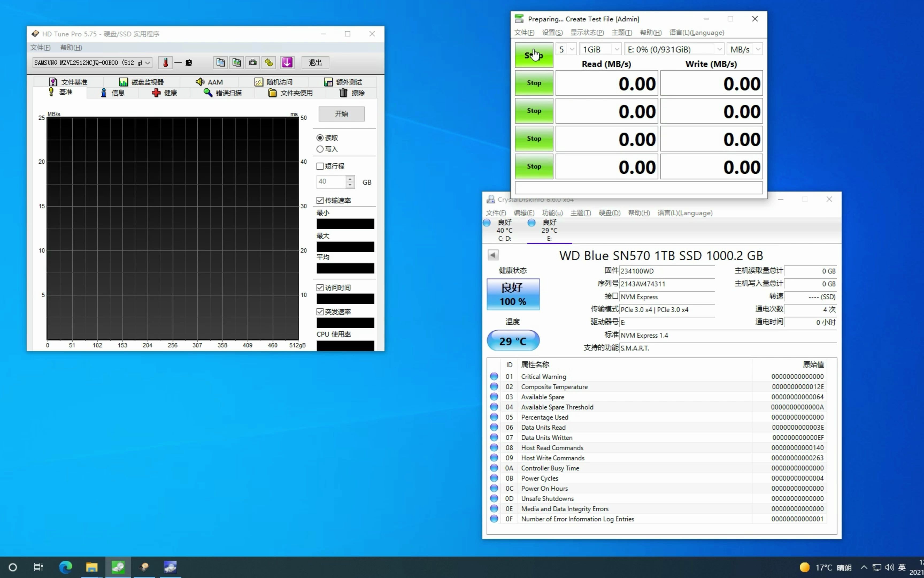Viewport: 924px width, 578px height.
Task: Click the CrystalDiskMark progress bar
Action: tap(638, 188)
